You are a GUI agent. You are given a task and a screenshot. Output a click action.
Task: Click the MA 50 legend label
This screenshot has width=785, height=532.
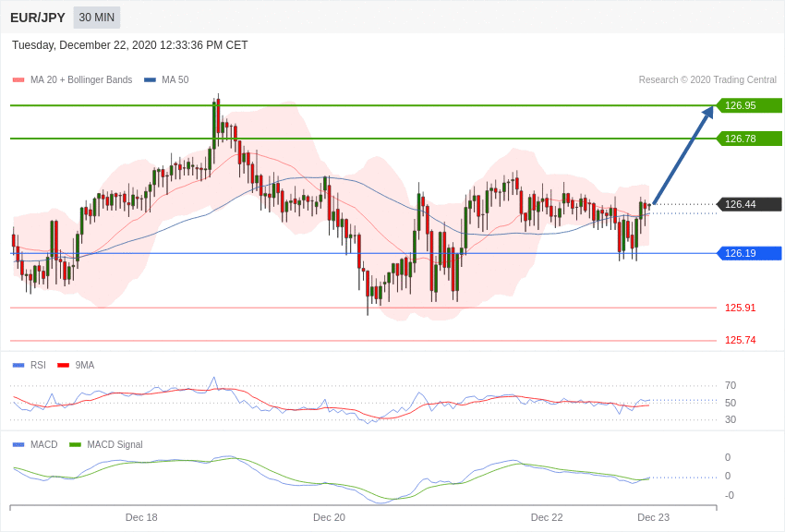click(x=175, y=79)
